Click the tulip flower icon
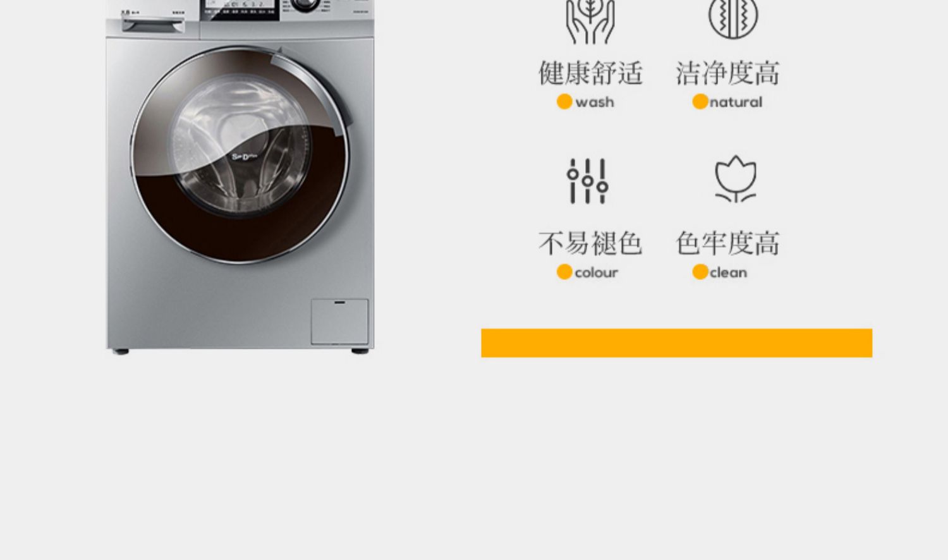This screenshot has width=948, height=560. (x=736, y=179)
